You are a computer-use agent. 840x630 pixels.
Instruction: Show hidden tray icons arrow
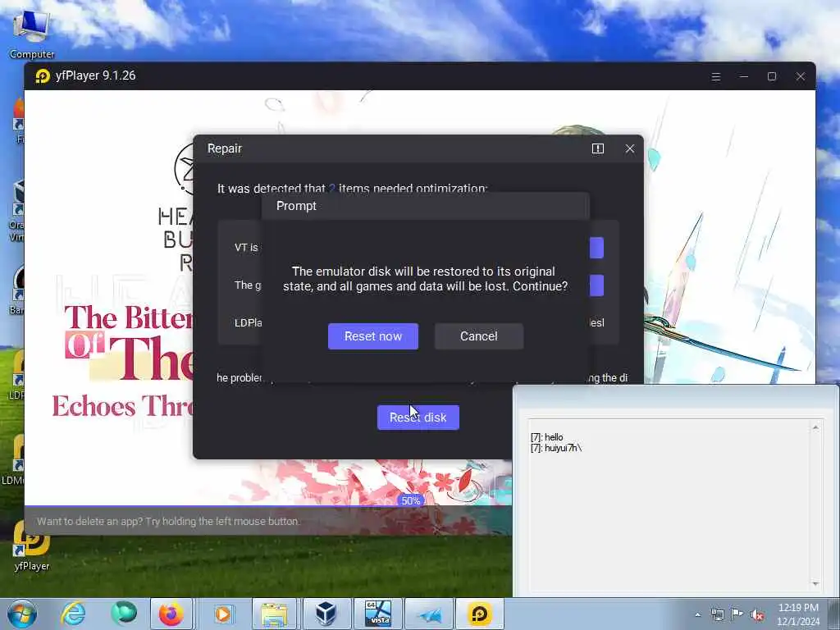(x=697, y=614)
